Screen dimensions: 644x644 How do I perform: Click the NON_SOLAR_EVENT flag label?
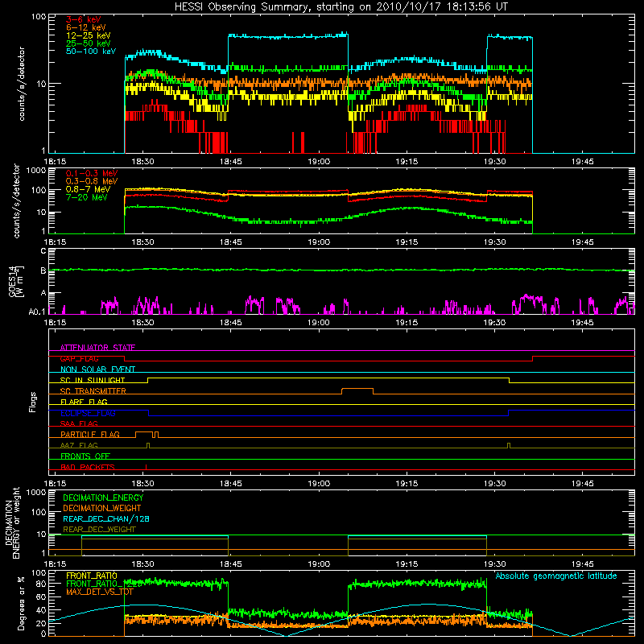[x=97, y=369]
